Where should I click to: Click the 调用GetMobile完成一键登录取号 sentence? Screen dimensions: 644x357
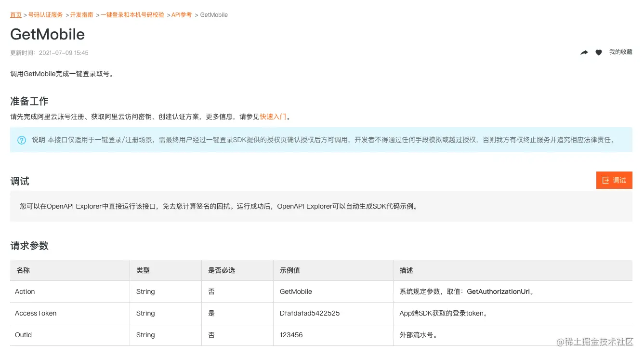point(62,74)
